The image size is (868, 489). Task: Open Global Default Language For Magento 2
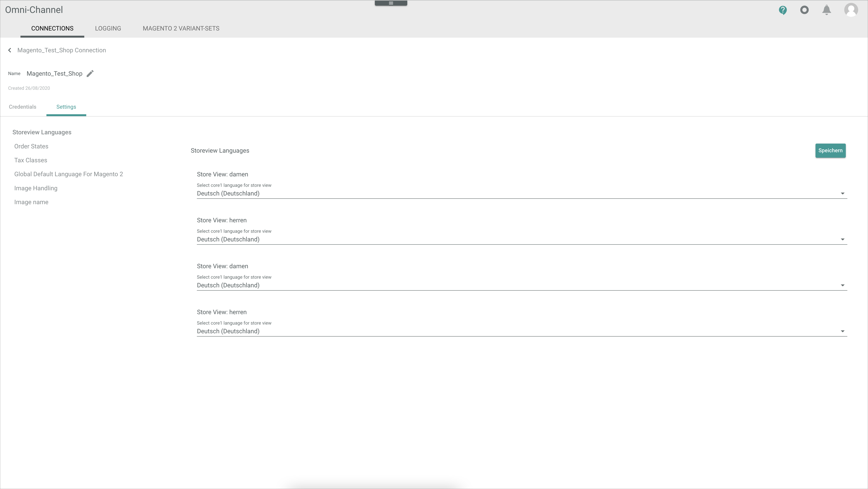[68, 174]
